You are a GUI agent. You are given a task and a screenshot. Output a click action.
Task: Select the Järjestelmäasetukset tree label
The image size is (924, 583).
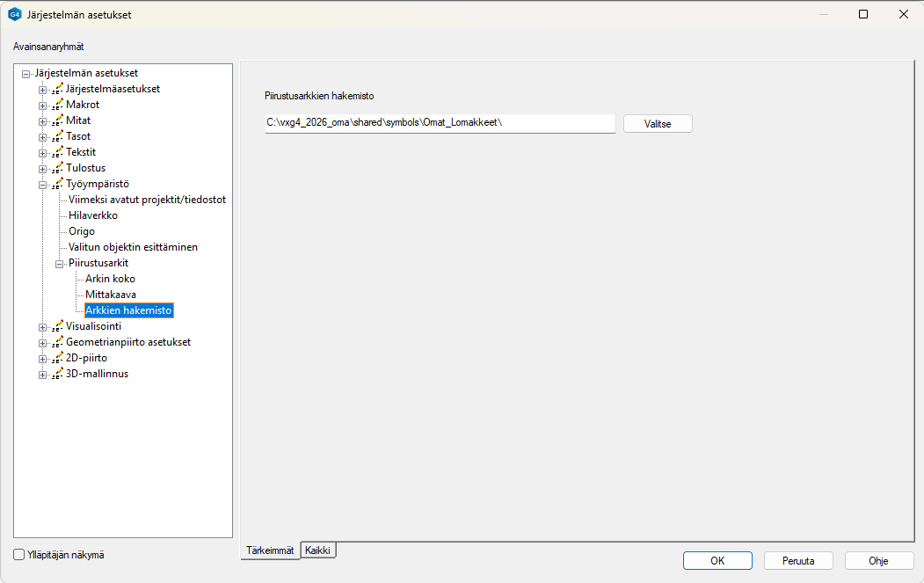click(x=113, y=89)
